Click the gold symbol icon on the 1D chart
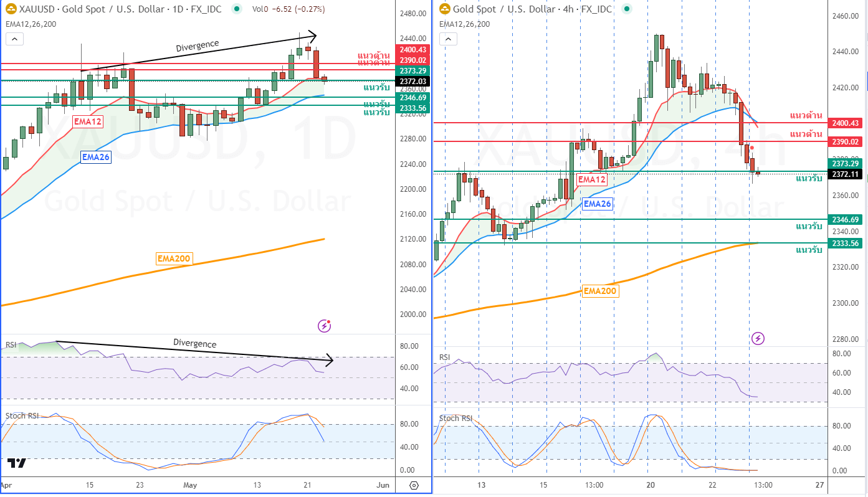 (11, 9)
